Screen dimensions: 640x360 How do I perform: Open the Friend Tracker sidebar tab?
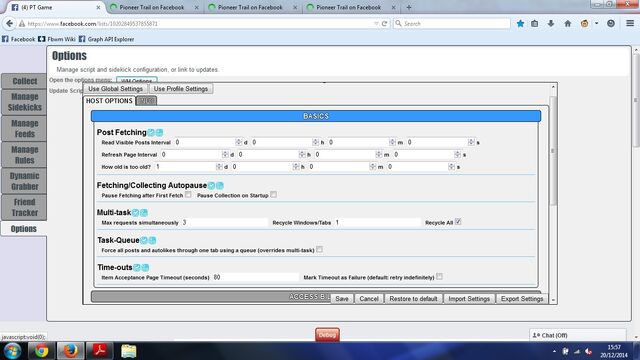click(24, 207)
